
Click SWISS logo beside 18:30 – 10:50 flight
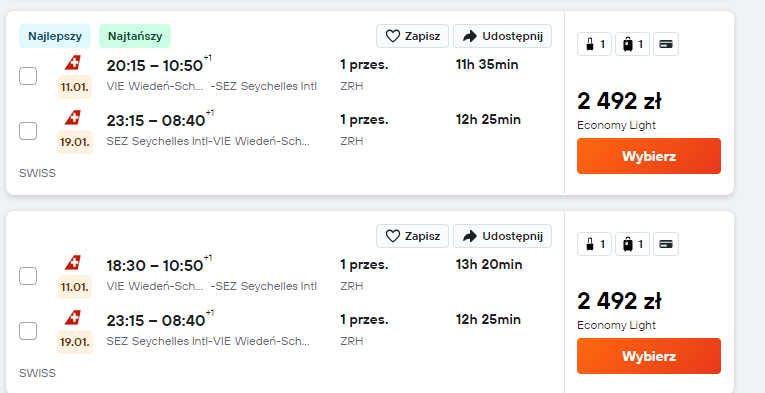tap(73, 263)
